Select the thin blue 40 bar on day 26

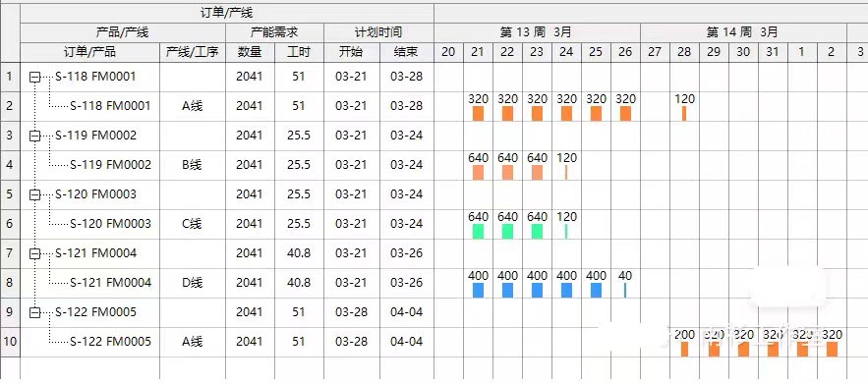[625, 290]
